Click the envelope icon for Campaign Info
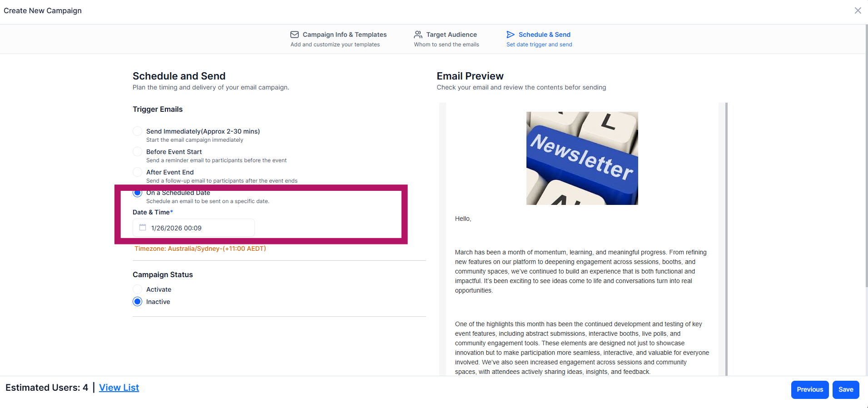Screen dimensions: 868x408 pos(294,35)
